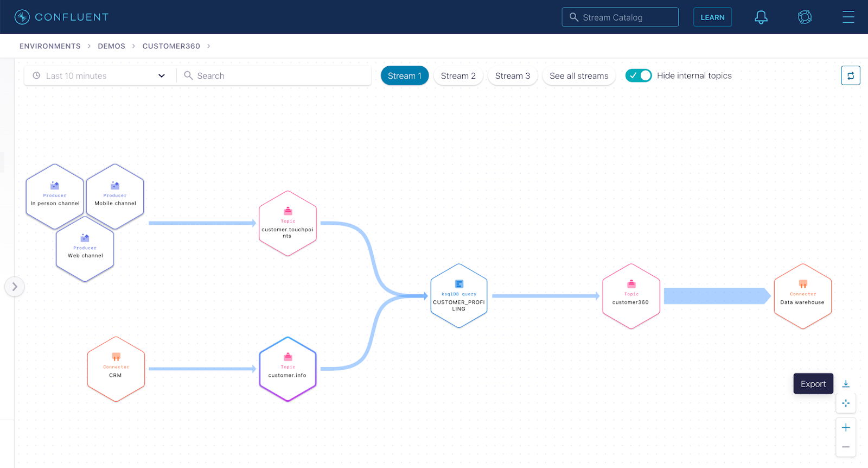
Task: Go to DEMOS breadcrumb
Action: pos(111,46)
